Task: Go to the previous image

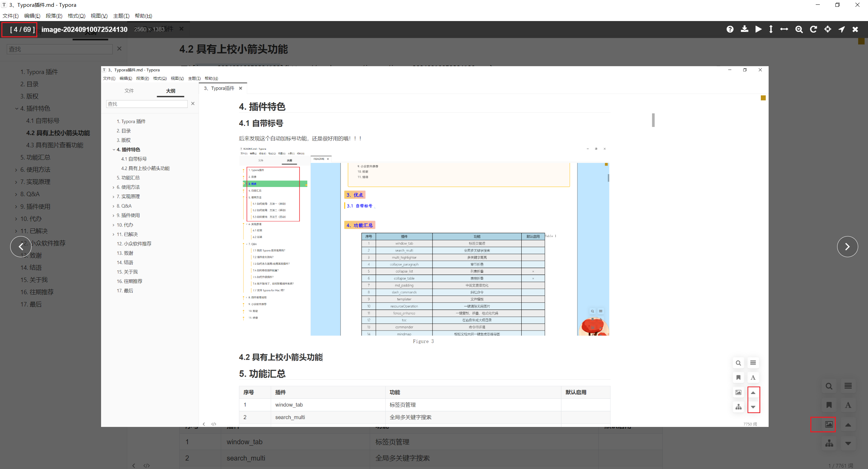Action: tap(21, 247)
